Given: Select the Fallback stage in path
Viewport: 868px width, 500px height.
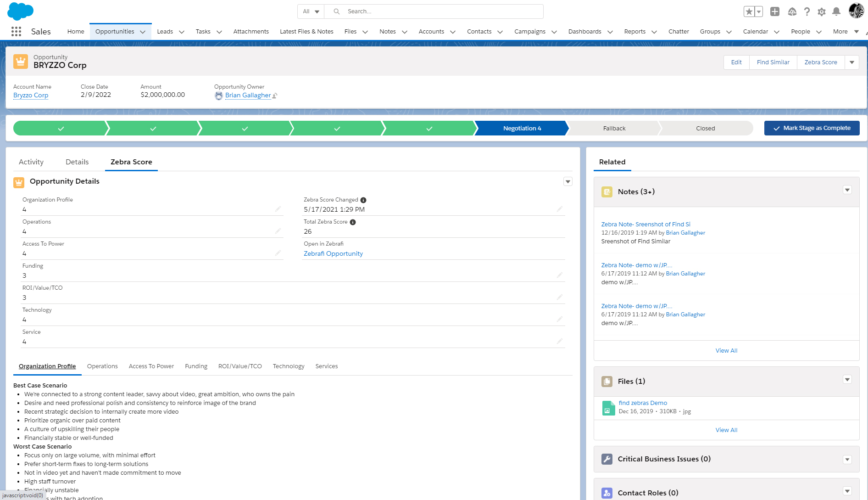Looking at the screenshot, I should pyautogui.click(x=614, y=129).
